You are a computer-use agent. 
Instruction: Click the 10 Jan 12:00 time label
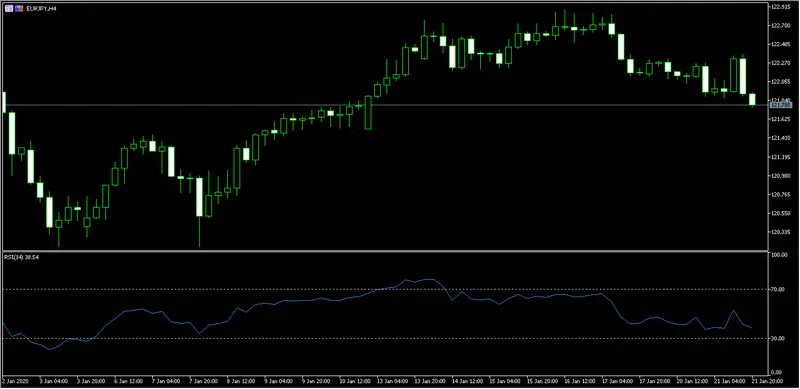click(353, 381)
